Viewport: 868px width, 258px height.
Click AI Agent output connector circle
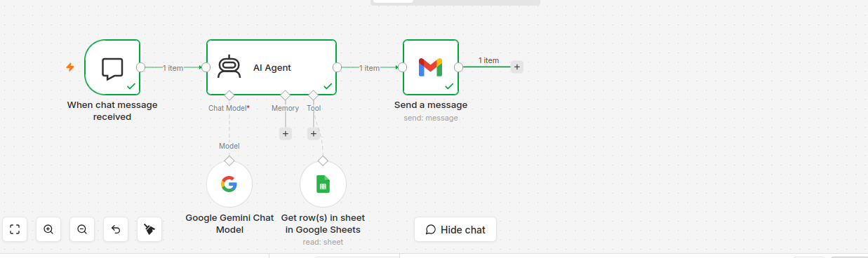pos(338,67)
